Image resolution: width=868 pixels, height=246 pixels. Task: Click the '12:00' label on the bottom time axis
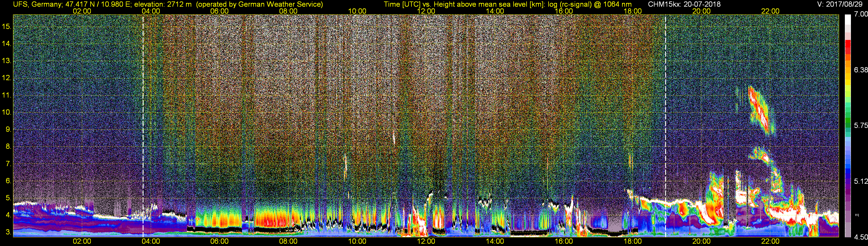tap(426, 241)
